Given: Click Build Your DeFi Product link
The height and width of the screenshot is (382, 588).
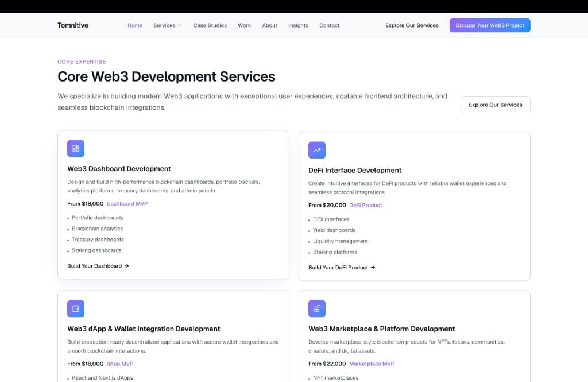Looking at the screenshot, I should (342, 268).
